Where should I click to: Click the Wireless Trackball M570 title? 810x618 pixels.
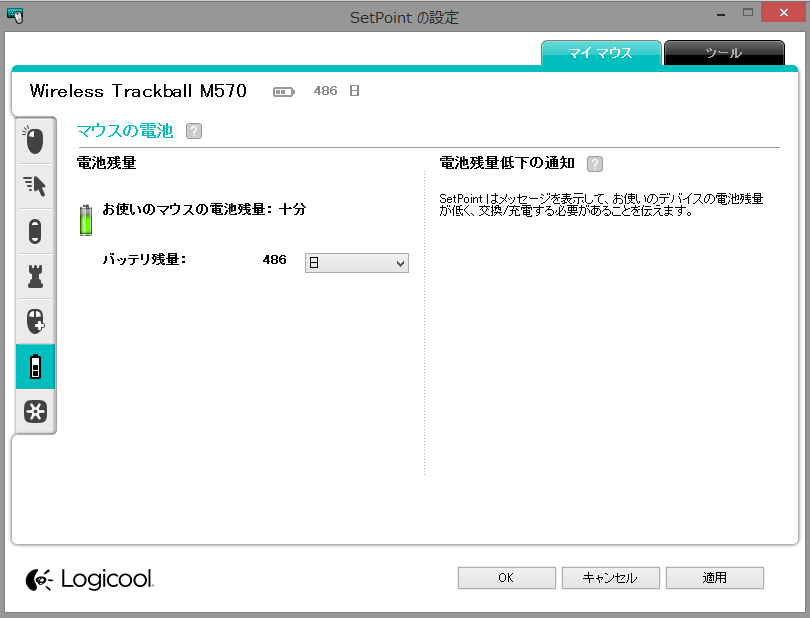click(138, 91)
